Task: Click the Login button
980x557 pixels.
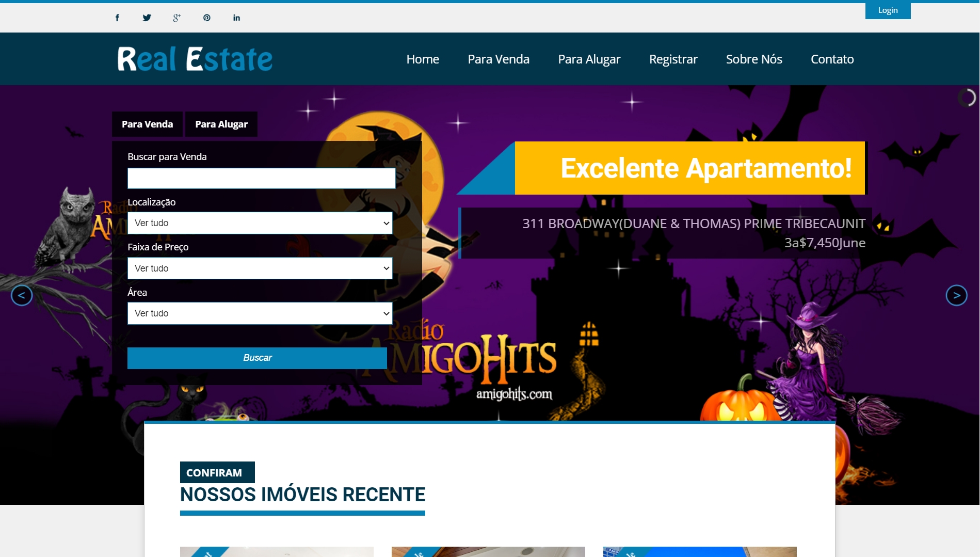Action: 888,10
